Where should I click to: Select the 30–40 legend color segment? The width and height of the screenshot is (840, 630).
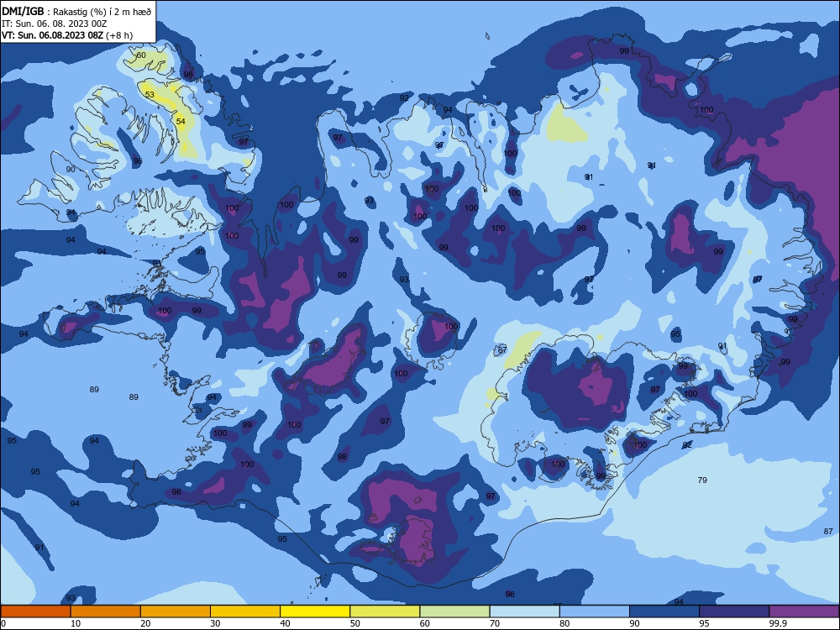(245, 612)
